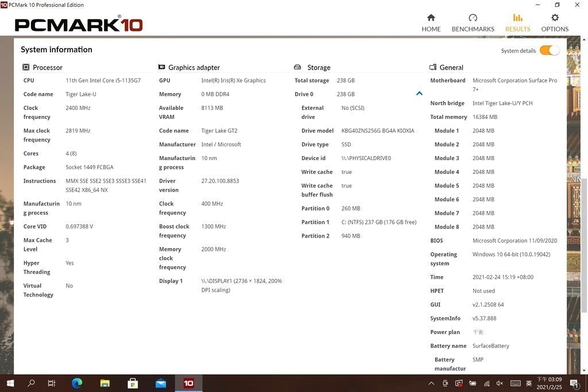Screen dimensions: 588x392
Task: Click the Module 1 '2048 MB' value
Action: click(x=483, y=130)
